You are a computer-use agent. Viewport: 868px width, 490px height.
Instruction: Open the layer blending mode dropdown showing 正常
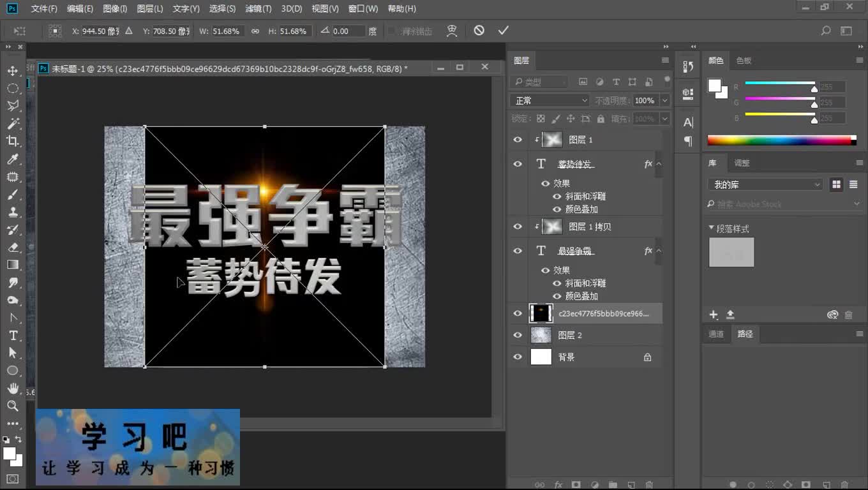(x=549, y=100)
